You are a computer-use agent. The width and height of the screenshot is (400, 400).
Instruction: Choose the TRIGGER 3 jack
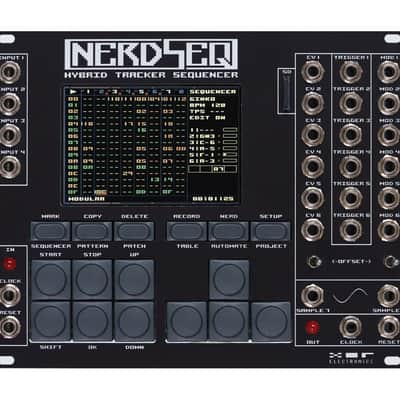[351, 135]
